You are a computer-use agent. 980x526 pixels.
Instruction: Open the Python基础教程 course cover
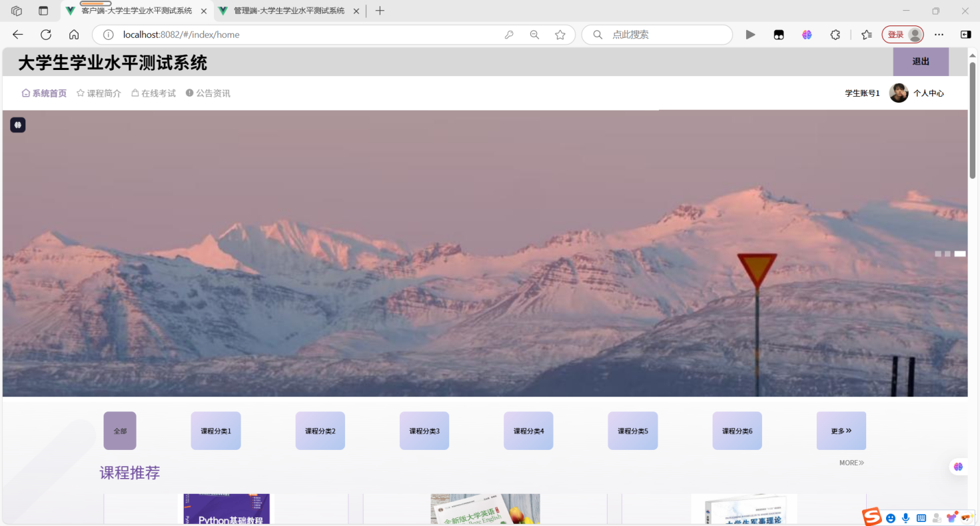[x=227, y=509]
